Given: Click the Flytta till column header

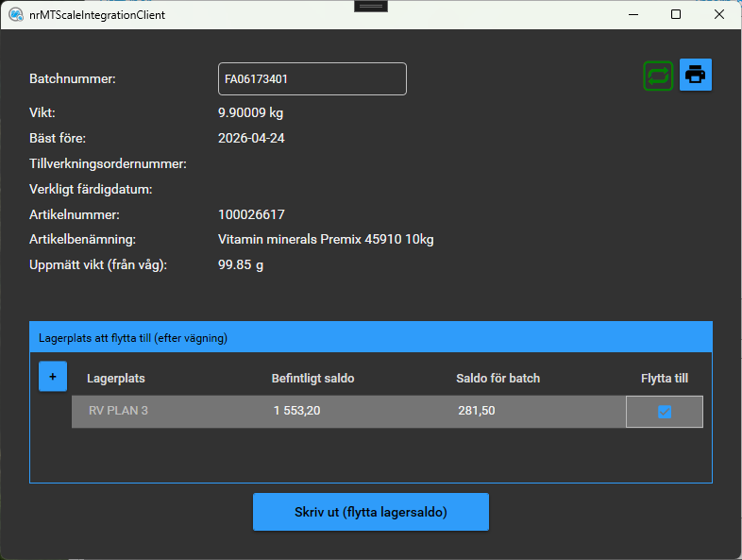Looking at the screenshot, I should (x=664, y=379).
